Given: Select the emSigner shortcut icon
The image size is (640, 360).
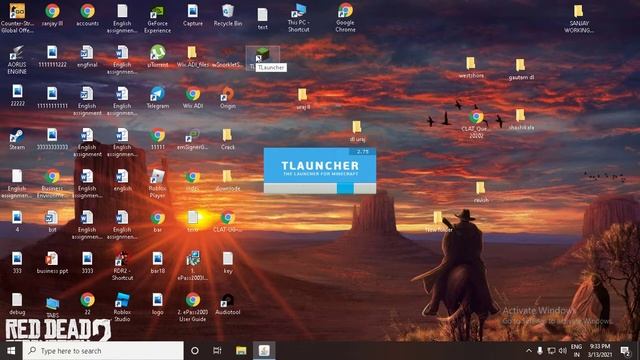Looking at the screenshot, I should click(192, 139).
